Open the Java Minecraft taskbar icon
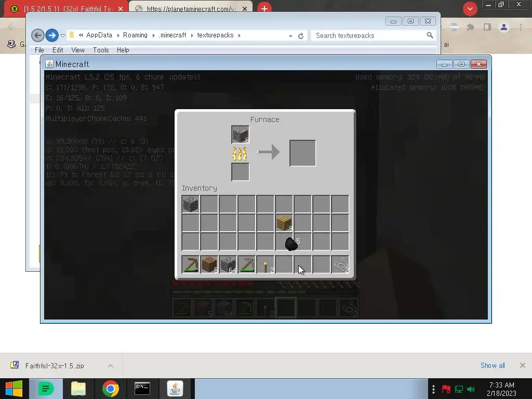Image resolution: width=532 pixels, height=399 pixels. pyautogui.click(x=175, y=389)
